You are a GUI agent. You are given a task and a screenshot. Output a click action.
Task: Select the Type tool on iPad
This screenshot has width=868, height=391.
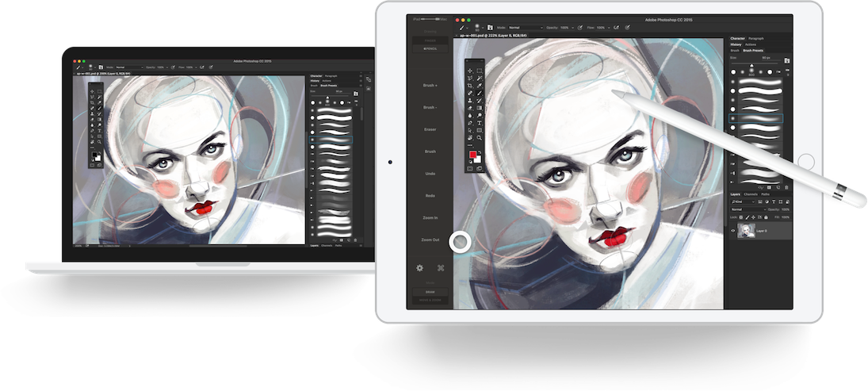pyautogui.click(x=480, y=122)
